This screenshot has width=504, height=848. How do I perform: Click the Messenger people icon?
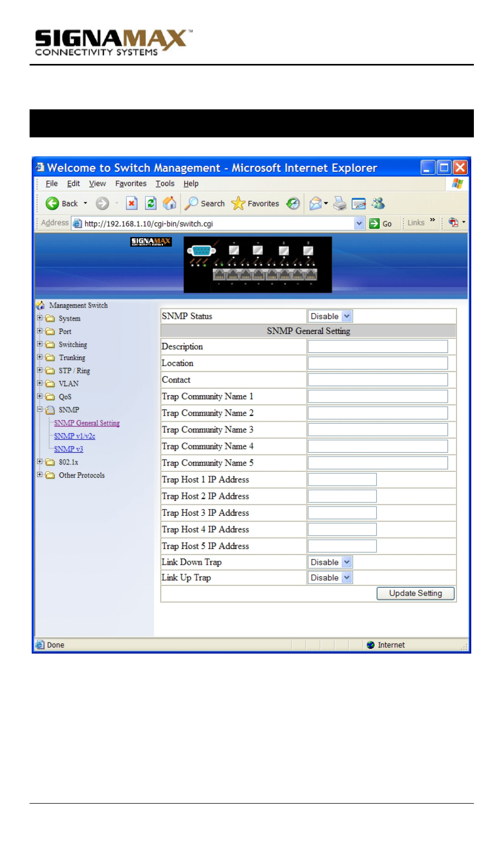(x=378, y=203)
